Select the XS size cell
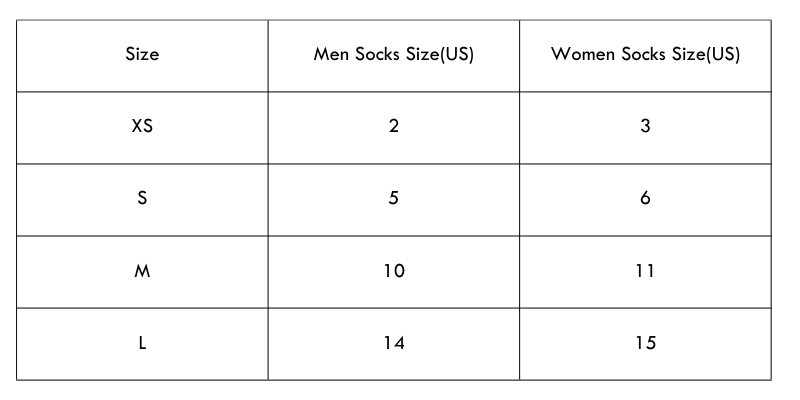Image resolution: width=800 pixels, height=400 pixels. (x=142, y=126)
